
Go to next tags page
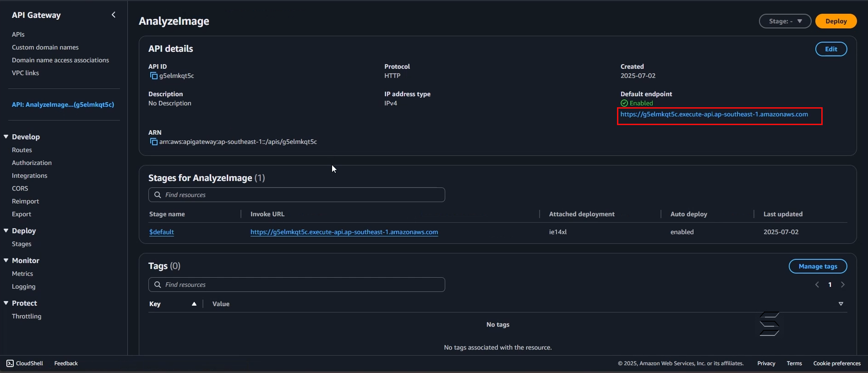pos(843,285)
